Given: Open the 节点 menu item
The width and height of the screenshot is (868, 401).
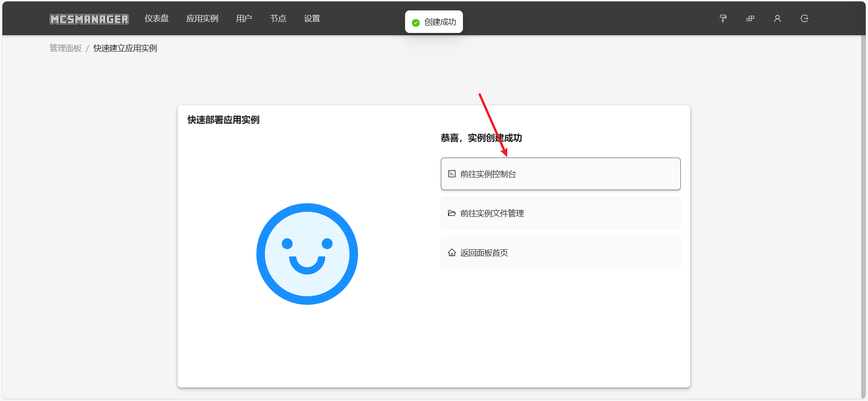Looking at the screenshot, I should coord(278,19).
